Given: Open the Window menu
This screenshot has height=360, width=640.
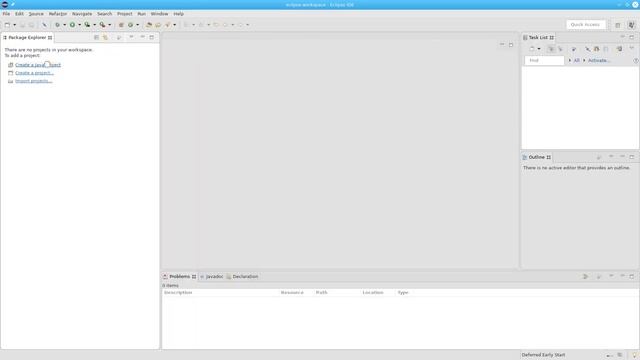Looking at the screenshot, I should [x=159, y=14].
